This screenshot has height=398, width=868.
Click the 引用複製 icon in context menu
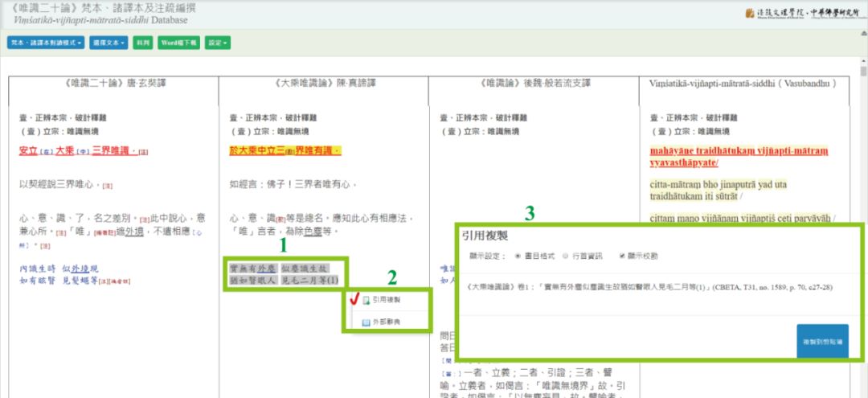(x=366, y=300)
